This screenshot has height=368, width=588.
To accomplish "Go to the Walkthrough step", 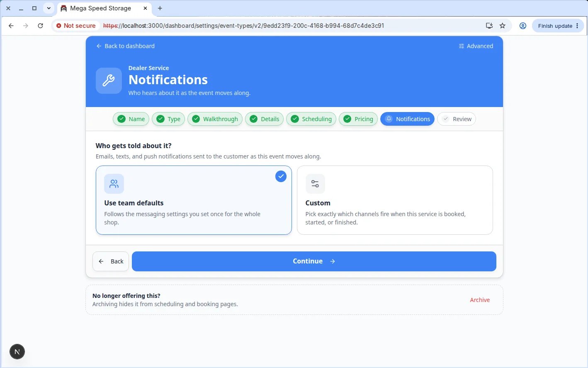I will click(215, 119).
